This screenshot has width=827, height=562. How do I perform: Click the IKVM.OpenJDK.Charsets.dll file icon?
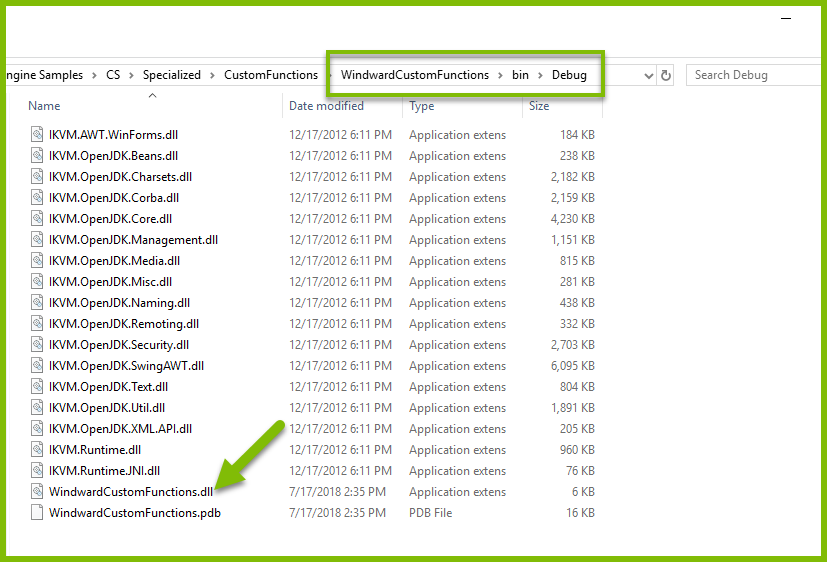click(37, 177)
